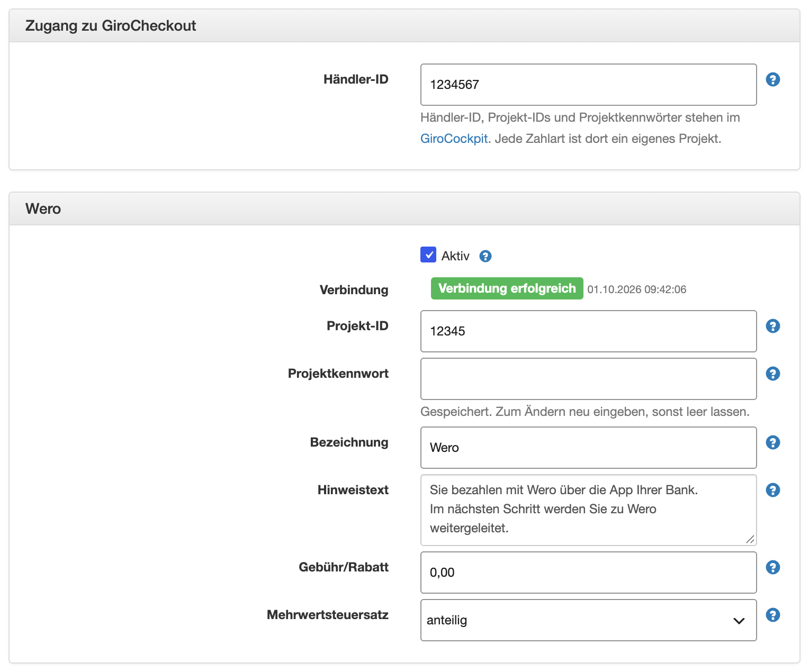
Task: Click the Hinweistext field label
Action: tap(353, 490)
